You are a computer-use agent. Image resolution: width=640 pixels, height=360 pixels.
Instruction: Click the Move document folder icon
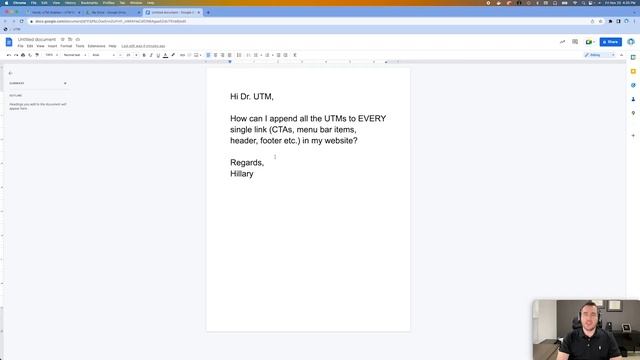pyautogui.click(x=70, y=39)
